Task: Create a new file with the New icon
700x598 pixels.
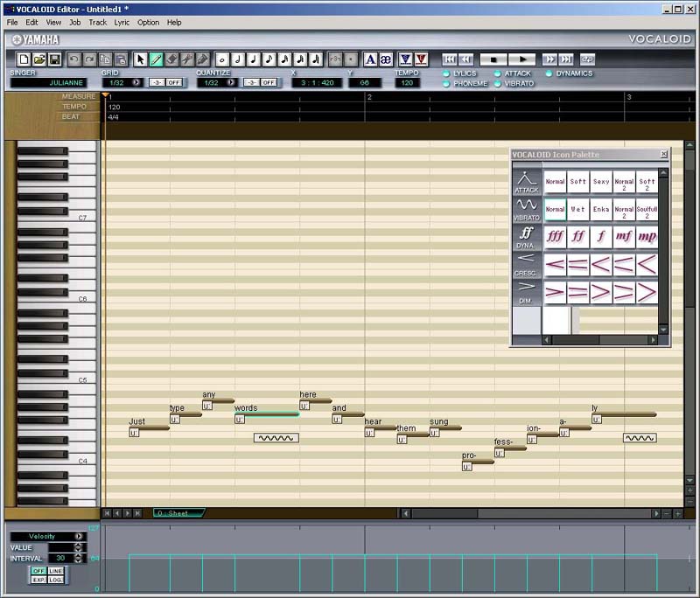Action: click(x=24, y=59)
